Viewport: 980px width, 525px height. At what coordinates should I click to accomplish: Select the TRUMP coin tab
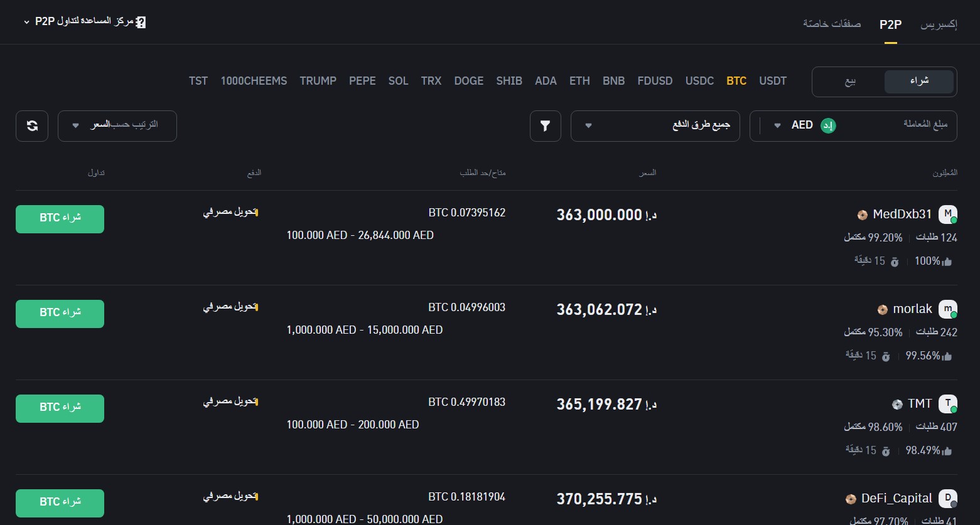pyautogui.click(x=318, y=81)
